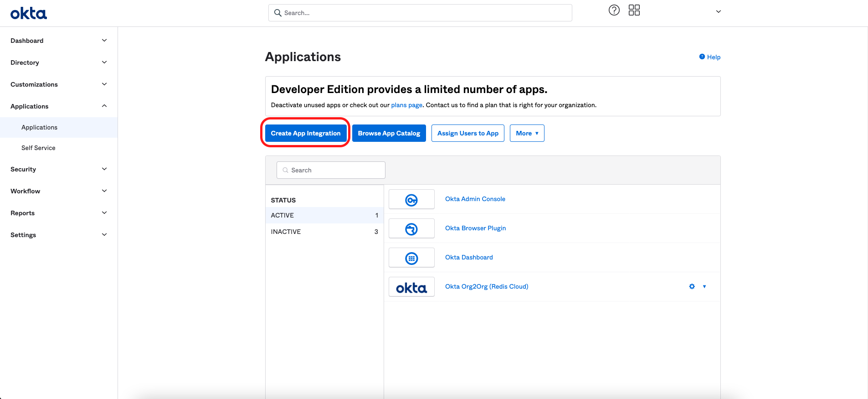The width and height of the screenshot is (868, 399).
Task: Select Self Service in the sidebar
Action: tap(38, 148)
